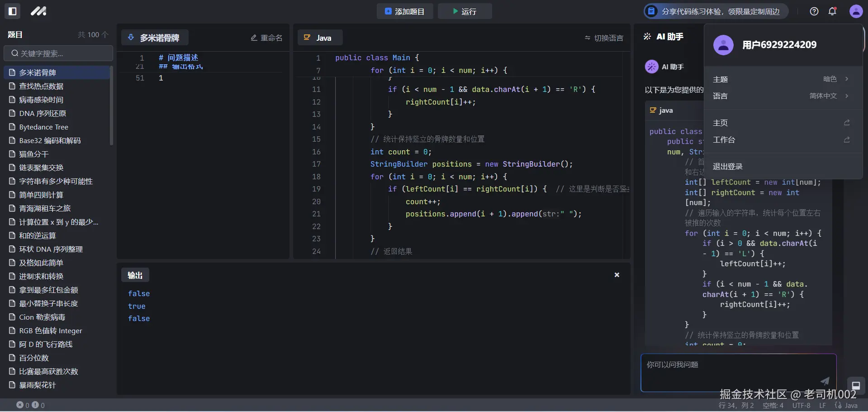Open the 多米诺骨牌 problem in list
Viewport: 868px width, 412px height.
pos(57,72)
